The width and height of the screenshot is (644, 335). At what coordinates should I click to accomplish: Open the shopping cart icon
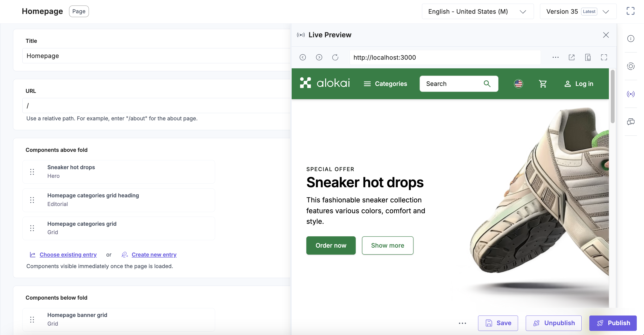point(543,84)
